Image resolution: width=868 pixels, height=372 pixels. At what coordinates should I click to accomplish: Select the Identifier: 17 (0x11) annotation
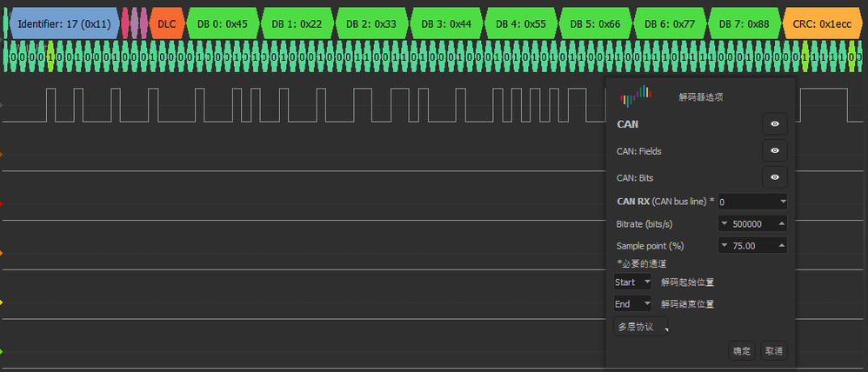point(64,23)
